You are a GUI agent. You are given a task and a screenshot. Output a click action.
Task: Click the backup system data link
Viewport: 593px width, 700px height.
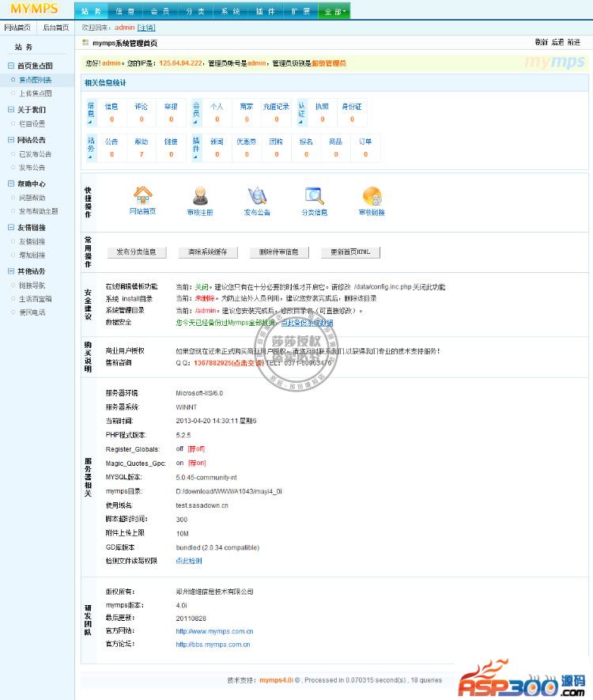point(307,323)
